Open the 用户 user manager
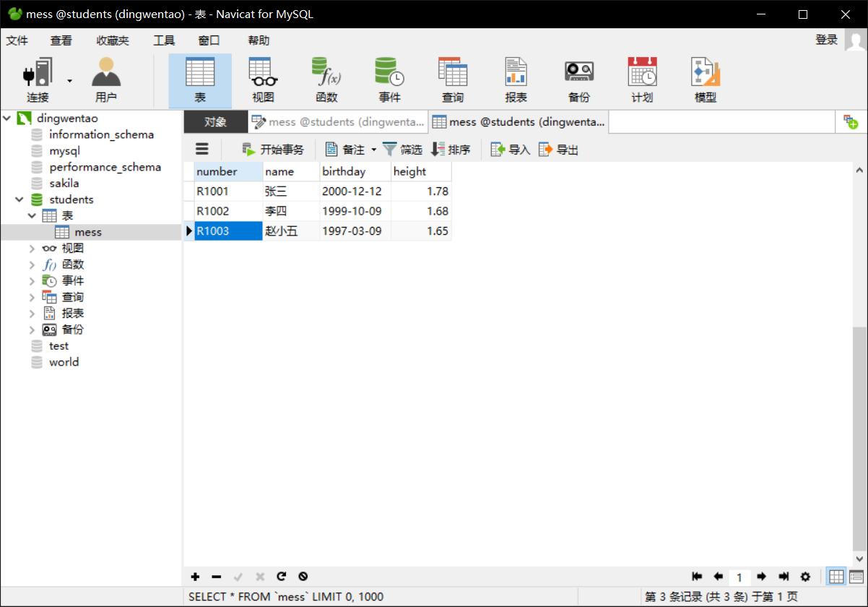Screen dimensions: 868x607 point(106,80)
